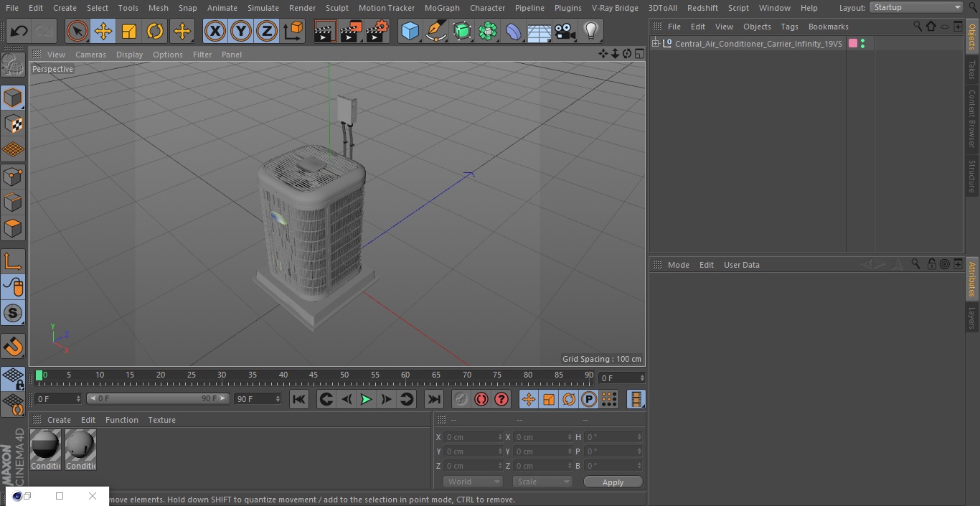This screenshot has width=980, height=506.
Task: Click the Apply button in coordinates panel
Action: pyautogui.click(x=613, y=482)
